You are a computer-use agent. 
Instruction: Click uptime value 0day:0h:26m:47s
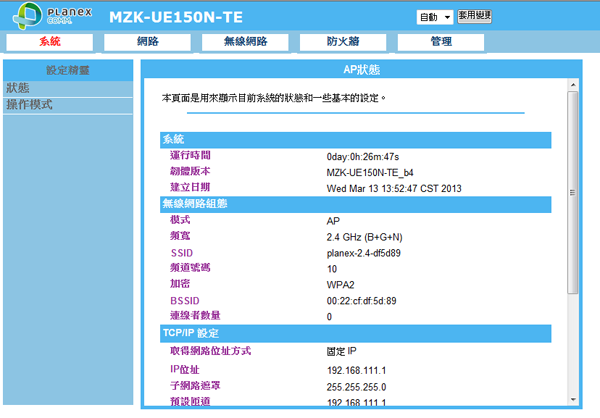pyautogui.click(x=362, y=157)
